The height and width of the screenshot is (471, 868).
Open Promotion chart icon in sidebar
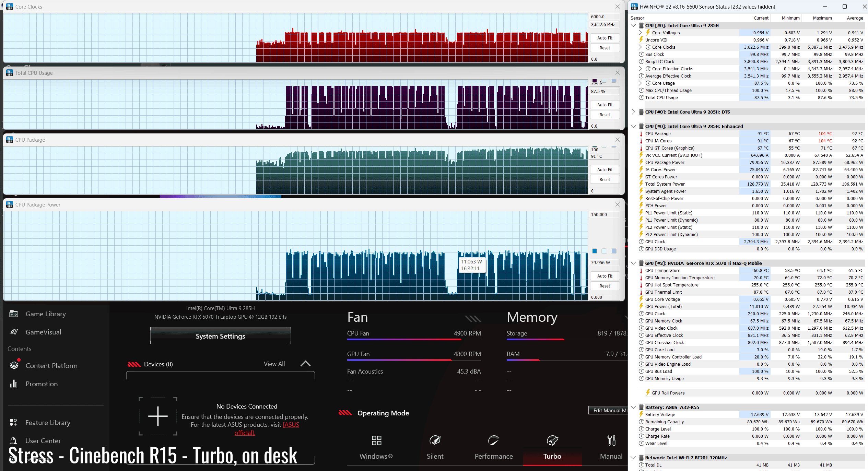coord(14,384)
